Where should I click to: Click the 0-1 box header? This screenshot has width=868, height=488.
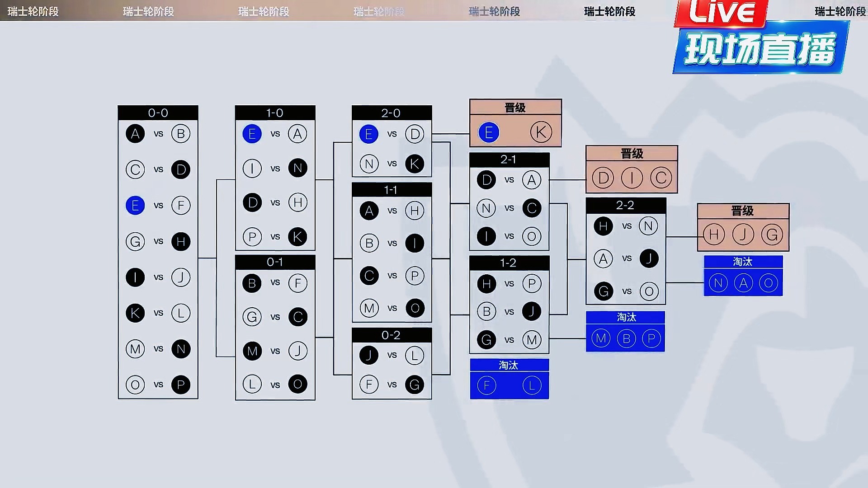(x=275, y=262)
